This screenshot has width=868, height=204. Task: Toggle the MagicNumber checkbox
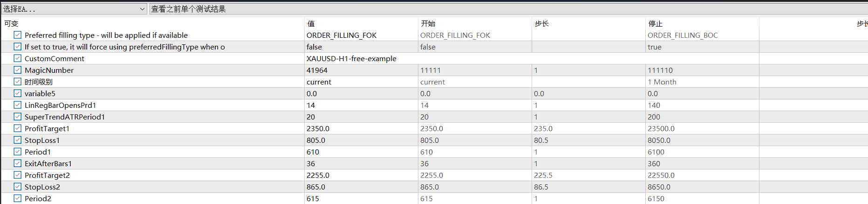pyautogui.click(x=18, y=70)
